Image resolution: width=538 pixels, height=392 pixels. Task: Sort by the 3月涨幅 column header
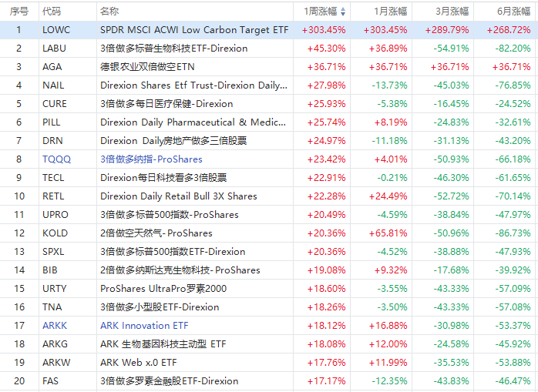[x=452, y=12]
